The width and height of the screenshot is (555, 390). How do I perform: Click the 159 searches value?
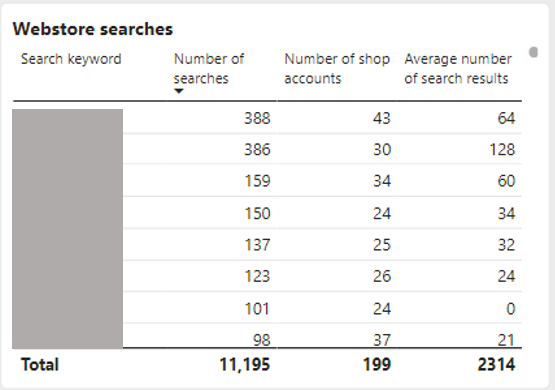(x=257, y=181)
